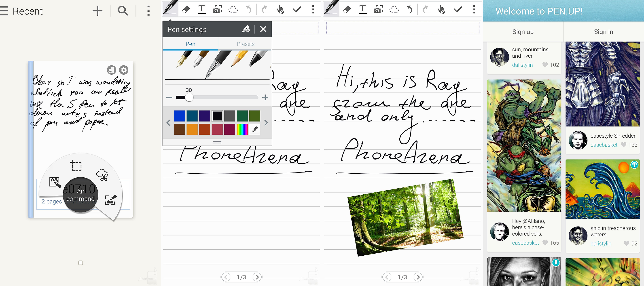
Task: Open the rainbow spectrum color picker
Action: point(242,129)
